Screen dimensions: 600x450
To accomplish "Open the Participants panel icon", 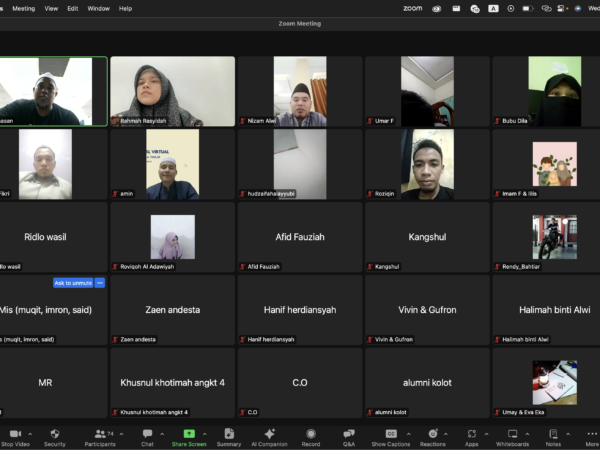I will tap(100, 434).
